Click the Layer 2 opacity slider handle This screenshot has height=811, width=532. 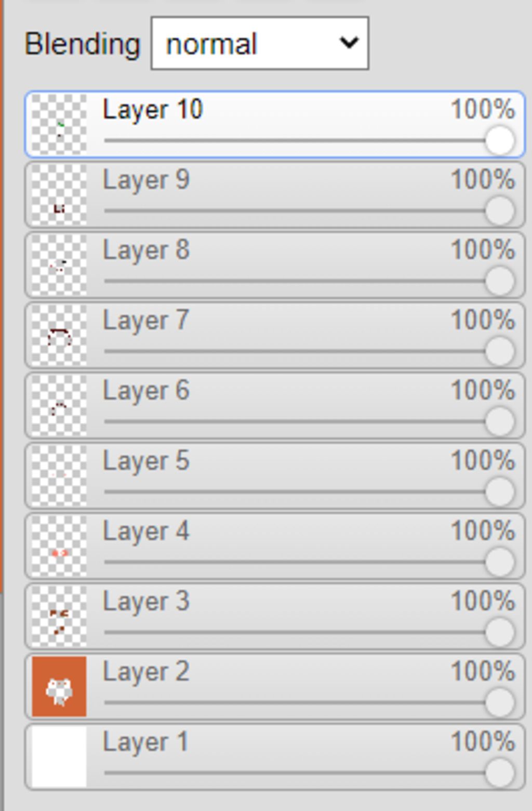pyautogui.click(x=500, y=702)
